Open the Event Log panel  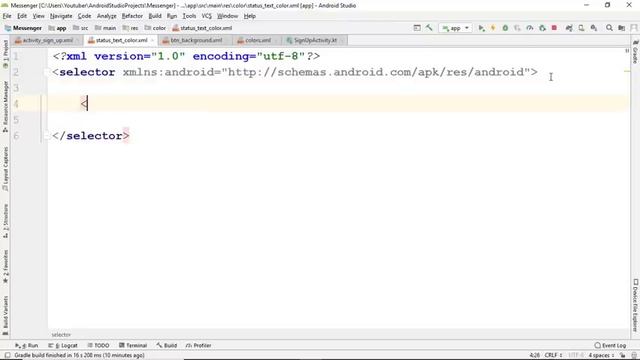pos(610,345)
